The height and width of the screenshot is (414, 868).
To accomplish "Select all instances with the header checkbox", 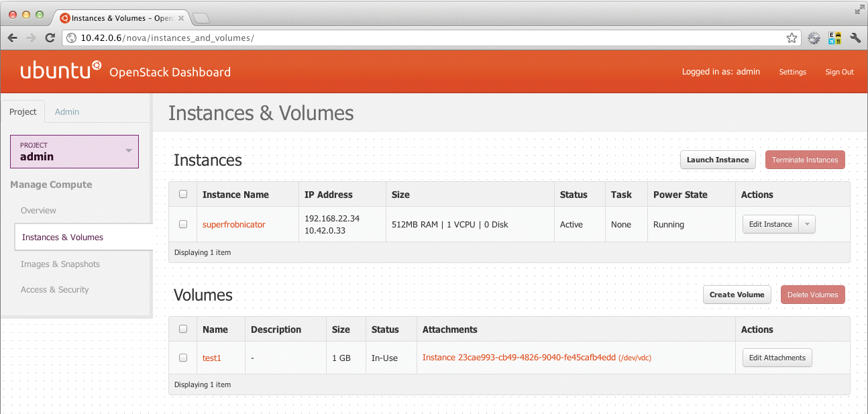I will (183, 195).
